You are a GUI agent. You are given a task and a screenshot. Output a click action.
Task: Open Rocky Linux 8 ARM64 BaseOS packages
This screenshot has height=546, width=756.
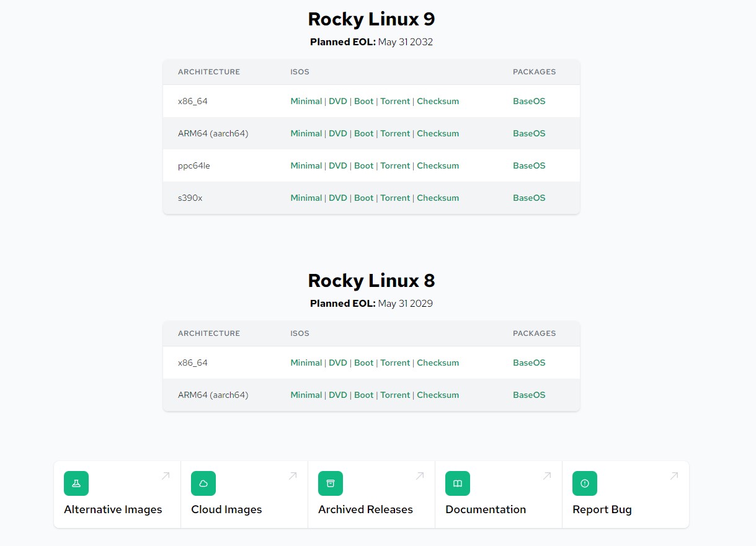pos(529,395)
